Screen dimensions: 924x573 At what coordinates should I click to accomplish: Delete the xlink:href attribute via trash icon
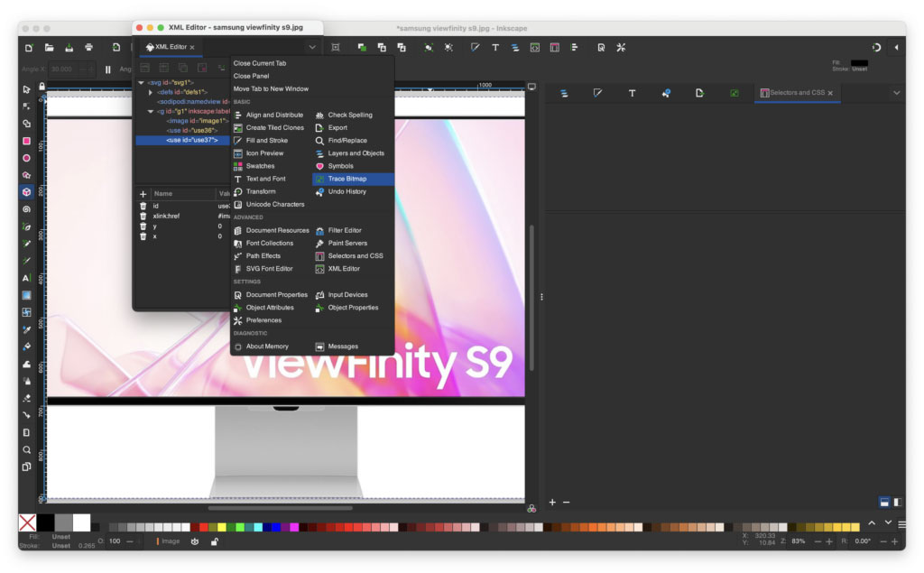[143, 217]
